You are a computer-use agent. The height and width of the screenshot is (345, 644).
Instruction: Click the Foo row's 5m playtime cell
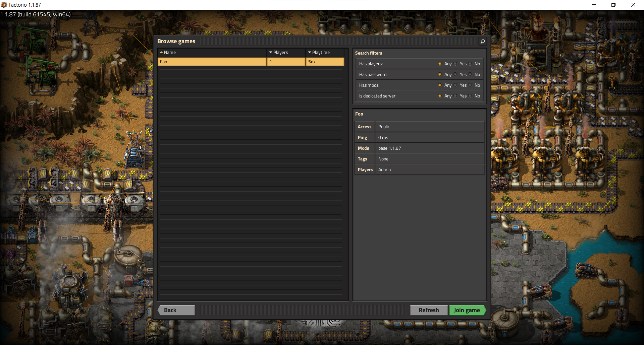coord(325,62)
